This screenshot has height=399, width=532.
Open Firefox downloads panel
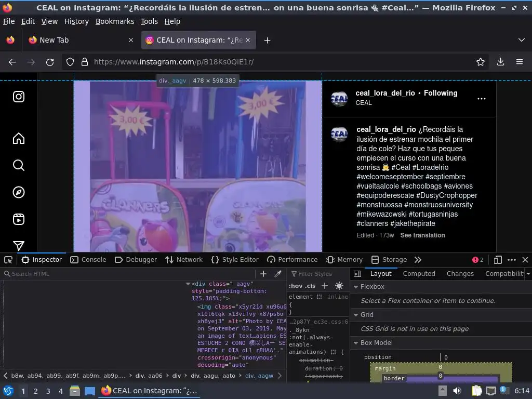pos(500,62)
